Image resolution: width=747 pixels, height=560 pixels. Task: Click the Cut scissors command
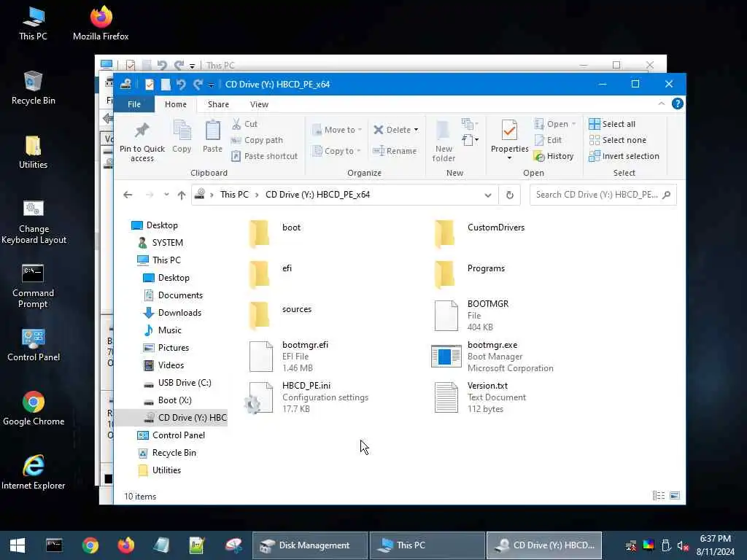[x=244, y=124]
